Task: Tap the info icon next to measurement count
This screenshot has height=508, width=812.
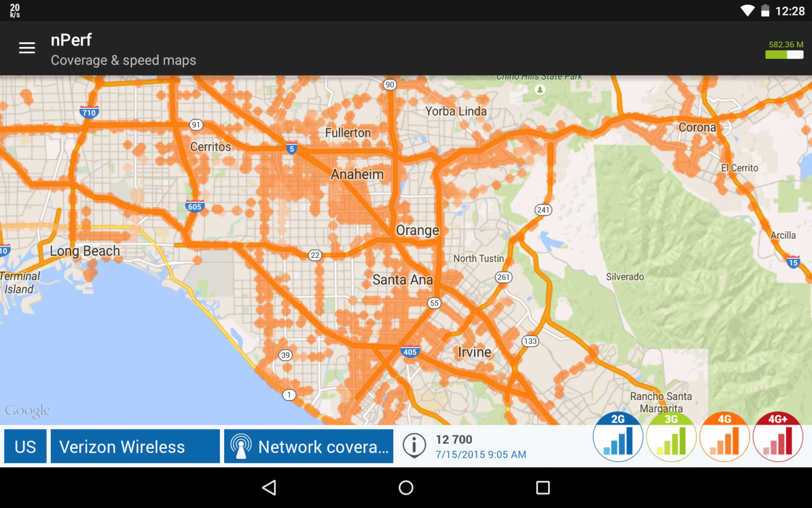Action: pos(414,446)
